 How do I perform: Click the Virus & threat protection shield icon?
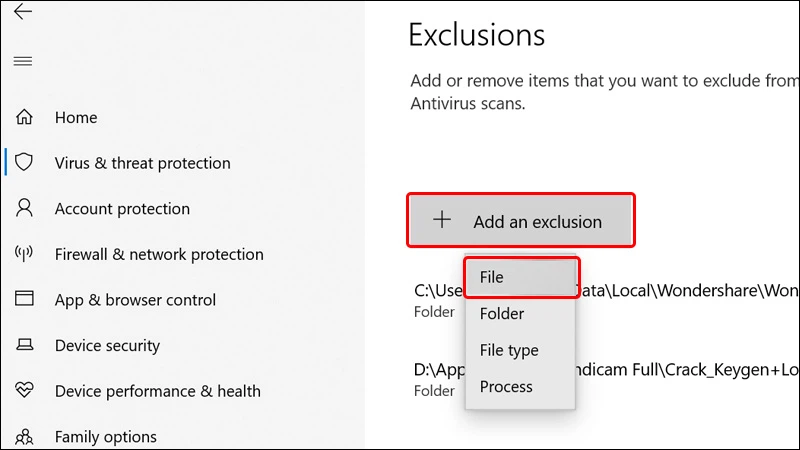click(x=24, y=163)
